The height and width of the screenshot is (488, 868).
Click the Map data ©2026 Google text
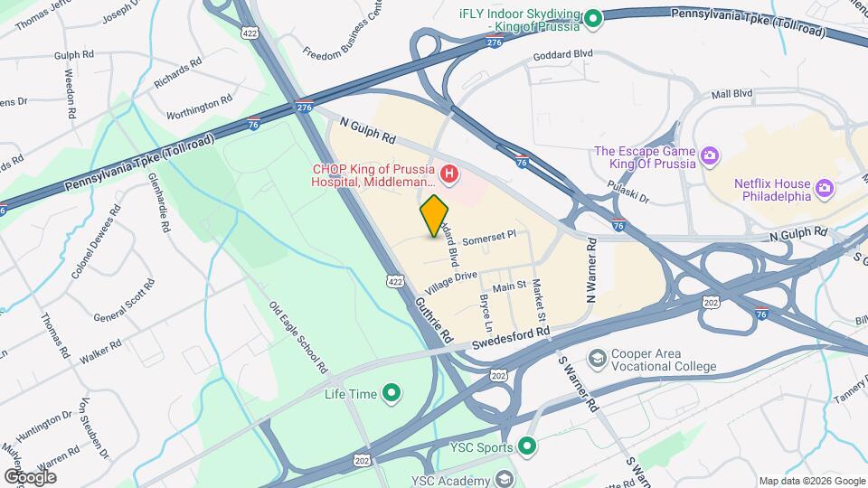click(812, 482)
